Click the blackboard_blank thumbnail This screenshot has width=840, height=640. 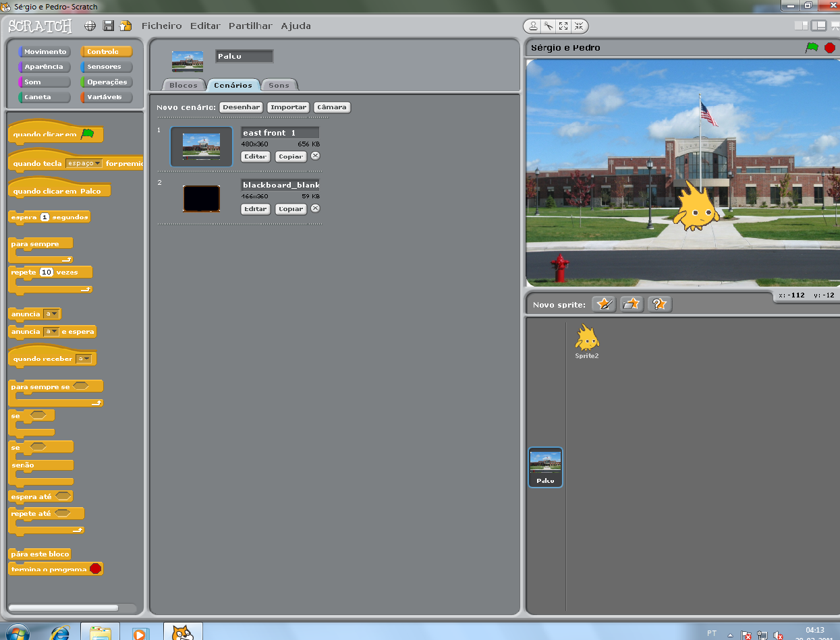point(201,198)
